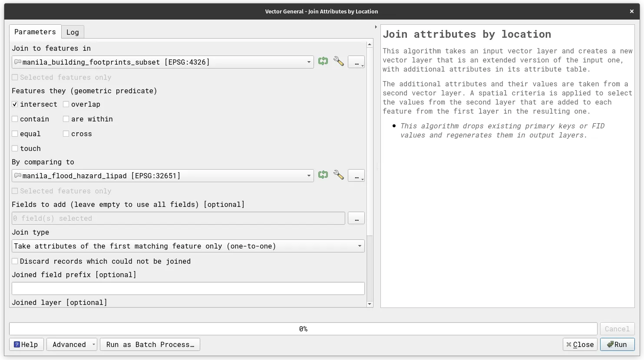The image size is (644, 360).
Task: Browse for input layer next to building footprints
Action: coord(356,62)
